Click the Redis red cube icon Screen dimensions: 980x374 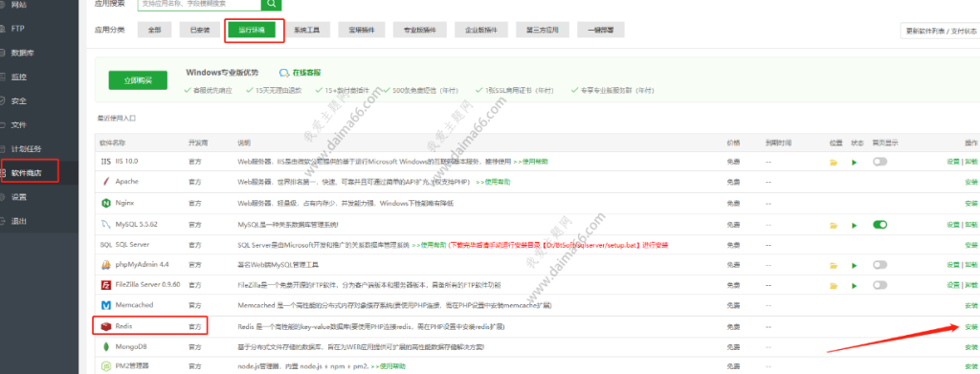click(105, 326)
